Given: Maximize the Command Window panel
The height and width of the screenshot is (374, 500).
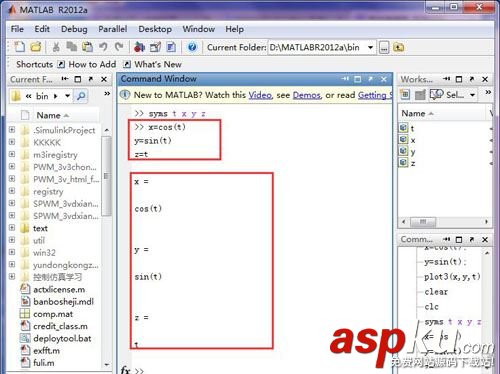Looking at the screenshot, I should coord(358,79).
